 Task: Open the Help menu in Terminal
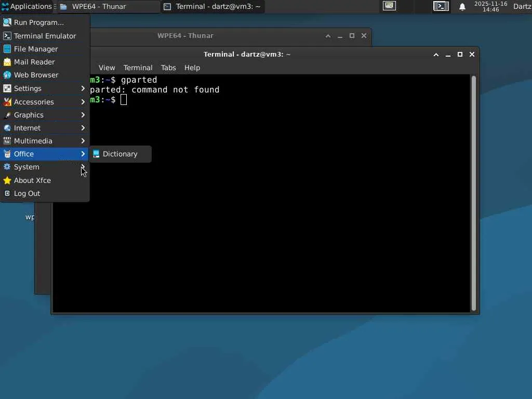[x=192, y=68]
